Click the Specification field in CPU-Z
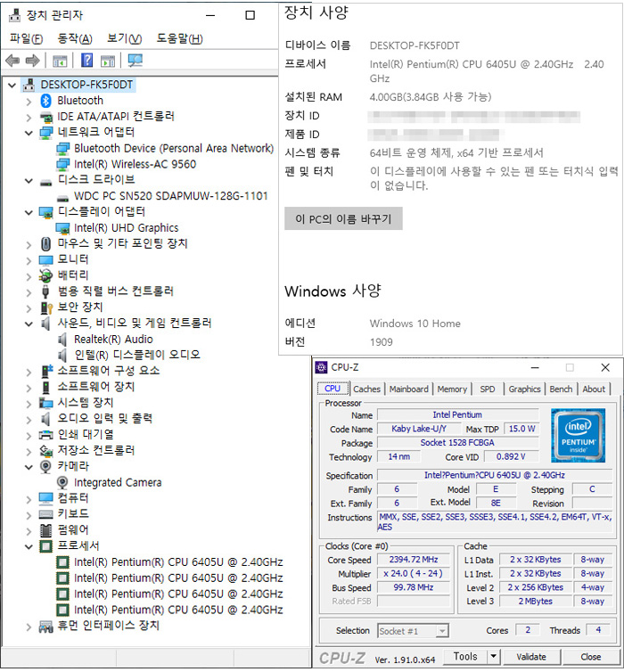 (495, 475)
